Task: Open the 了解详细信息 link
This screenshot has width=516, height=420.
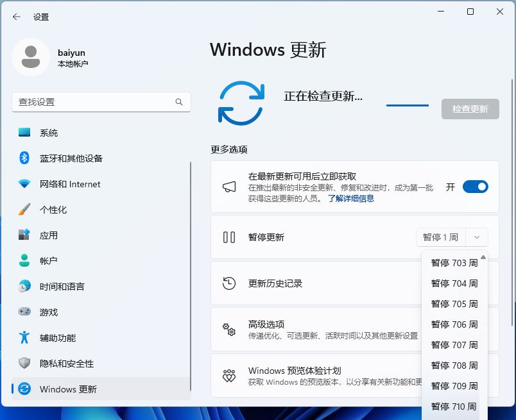Action: (x=351, y=198)
